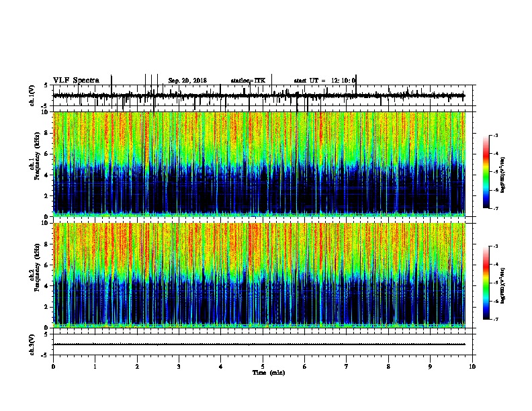532x411 pixels.
Task: Click the "1" tick on the time axis
Action: click(x=95, y=367)
